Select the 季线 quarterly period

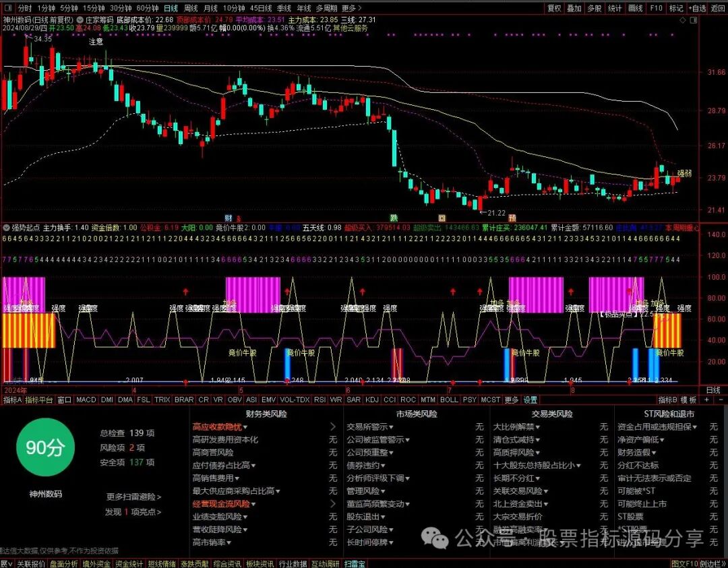[284, 8]
